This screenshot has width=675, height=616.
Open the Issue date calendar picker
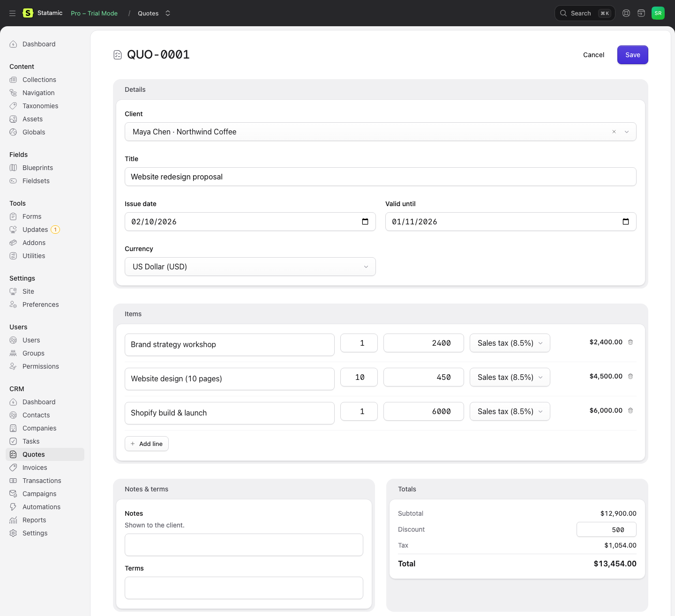tap(365, 222)
